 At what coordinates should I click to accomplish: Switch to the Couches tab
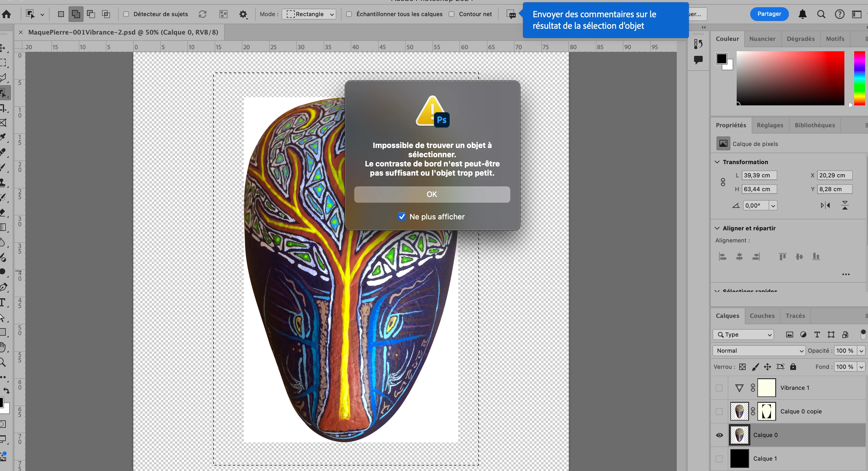pyautogui.click(x=762, y=316)
